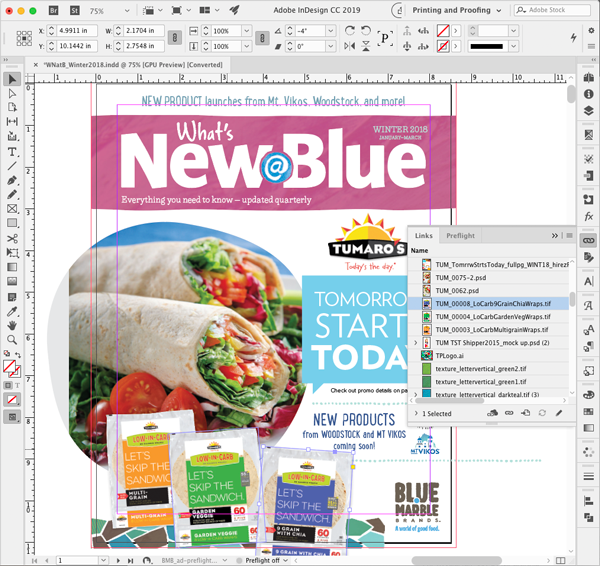Click the Fill and Stroke swatch in toolbox
600x566 pixels.
tap(11, 368)
